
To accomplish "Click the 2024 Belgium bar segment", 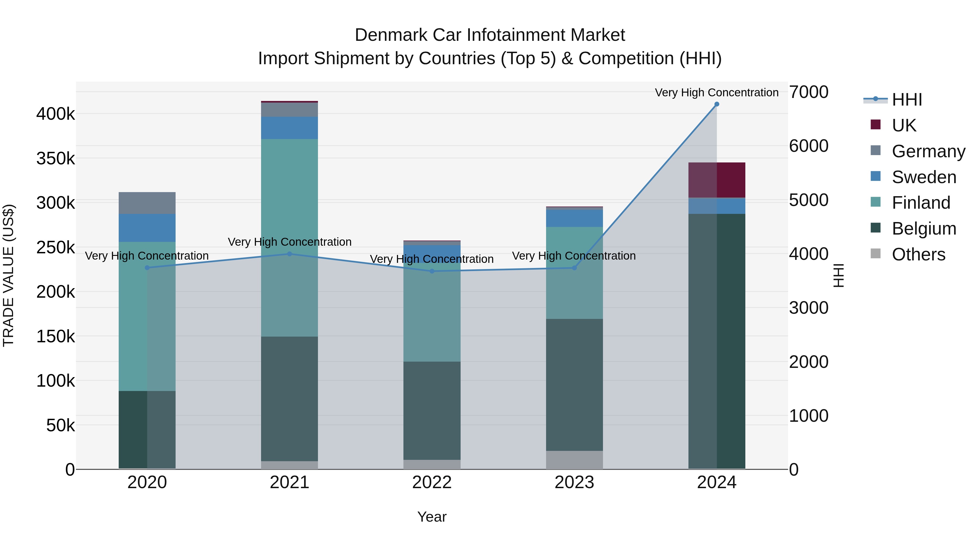I will [717, 341].
